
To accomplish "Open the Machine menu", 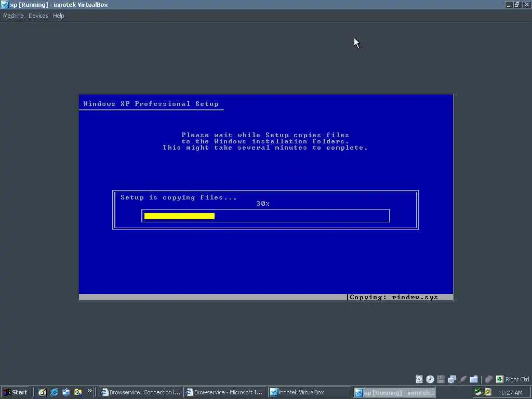I will pyautogui.click(x=14, y=16).
